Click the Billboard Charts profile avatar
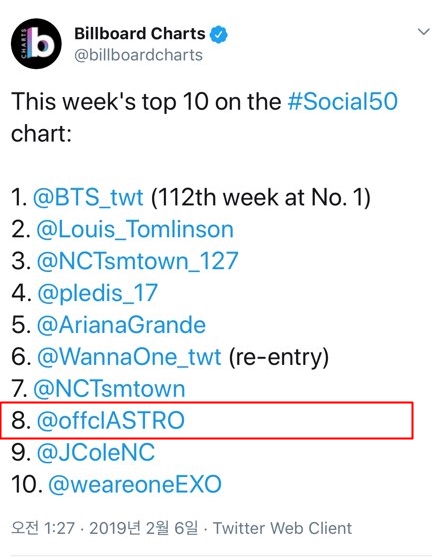Viewport: 443px width, 557px height. click(36, 44)
